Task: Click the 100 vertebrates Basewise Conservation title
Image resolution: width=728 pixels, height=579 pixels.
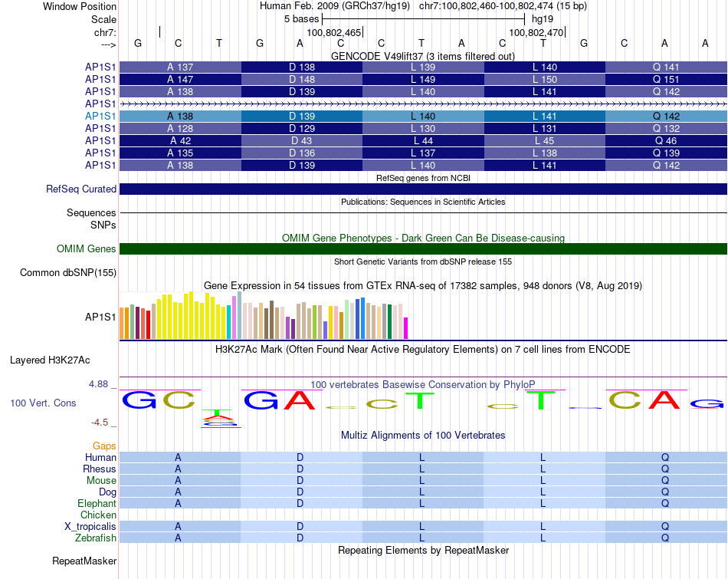Action: point(422,385)
